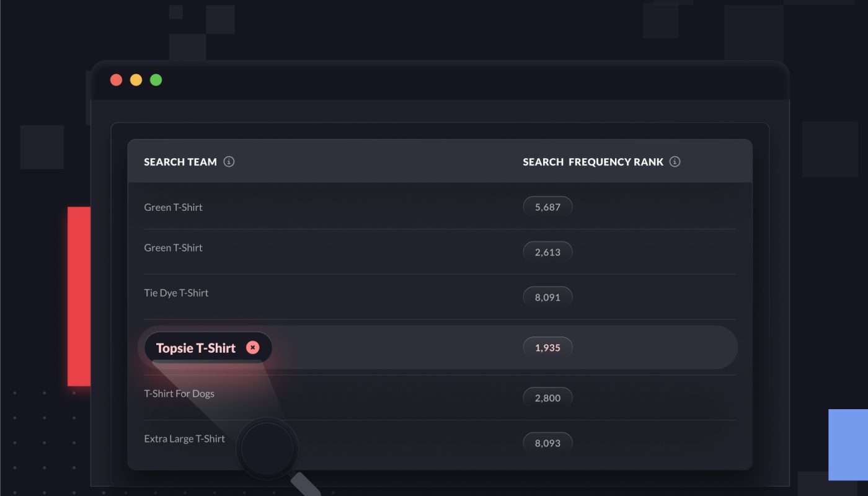The width and height of the screenshot is (868, 496).
Task: Click the 2,800 rank badge
Action: click(547, 398)
